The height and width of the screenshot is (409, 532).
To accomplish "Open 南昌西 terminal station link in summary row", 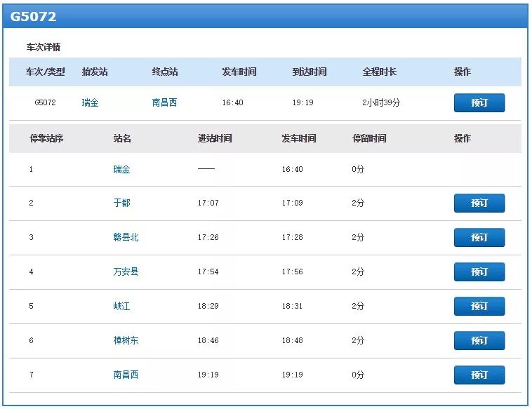I will point(164,102).
